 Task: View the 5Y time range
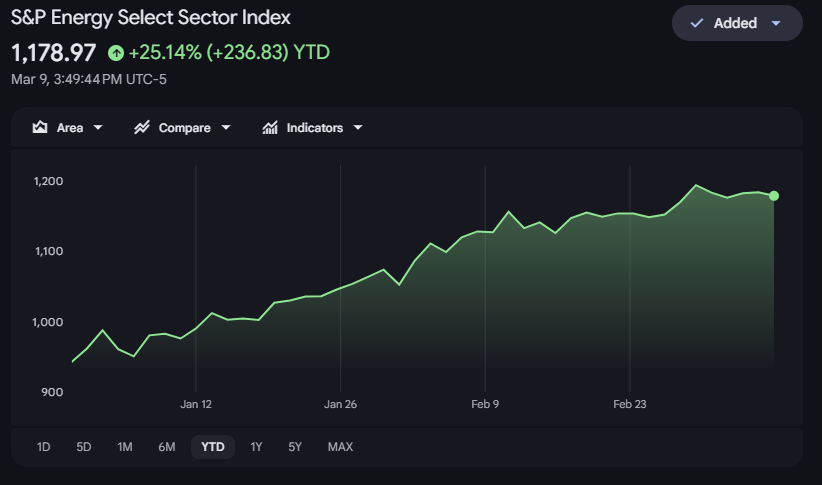click(295, 447)
